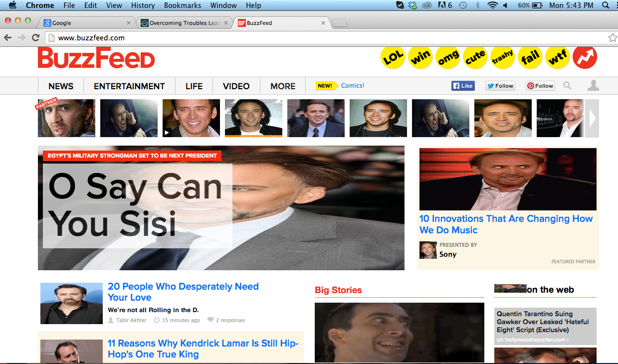The height and width of the screenshot is (364, 618).
Task: Click the address bar showing www.buzzfeed.com
Action: [327, 38]
